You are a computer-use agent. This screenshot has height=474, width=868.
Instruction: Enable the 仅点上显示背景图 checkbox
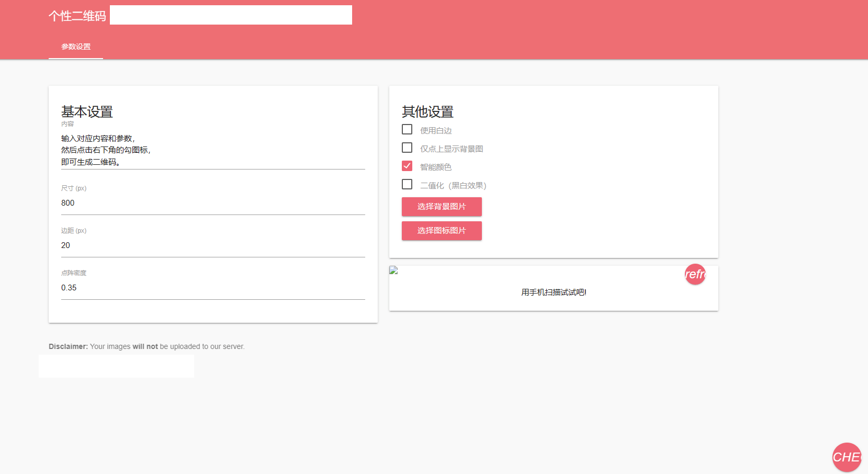point(407,148)
